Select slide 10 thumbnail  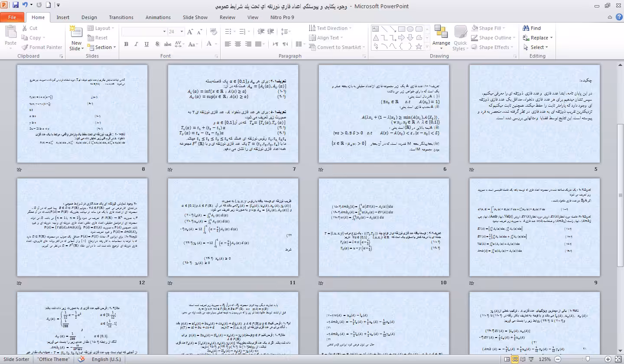pos(383,227)
